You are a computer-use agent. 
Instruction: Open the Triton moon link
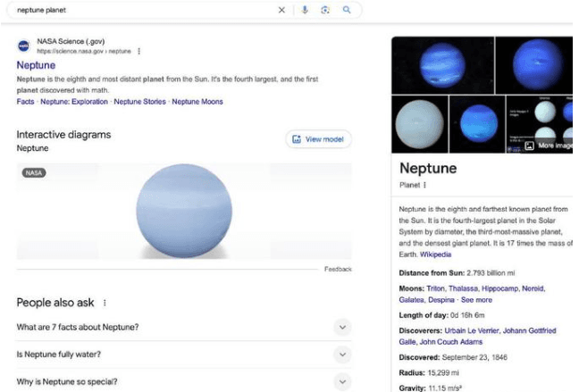(x=435, y=288)
